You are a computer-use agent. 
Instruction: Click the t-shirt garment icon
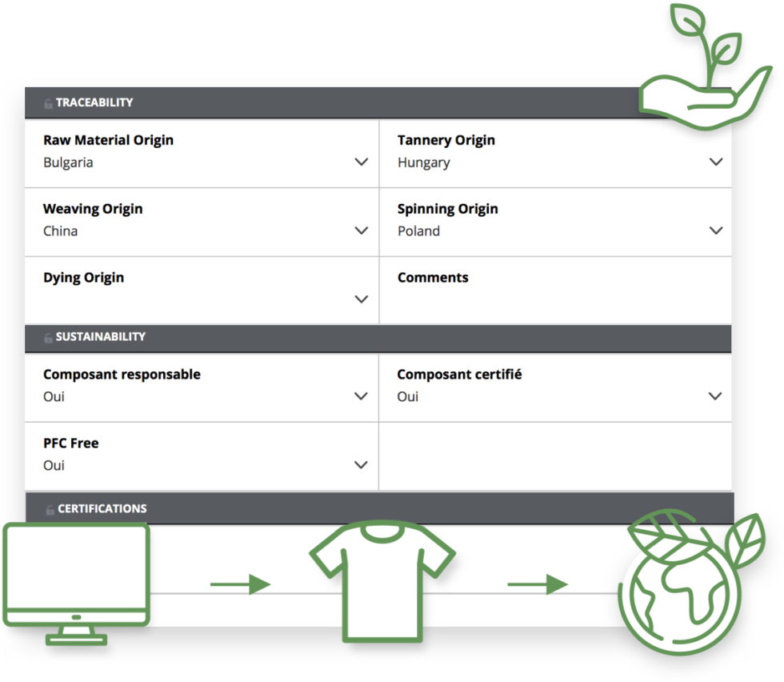(384, 584)
